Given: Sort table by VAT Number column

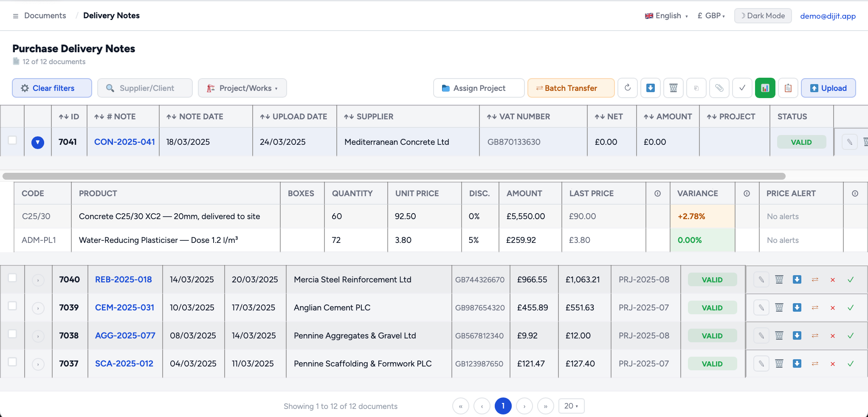Looking at the screenshot, I should click(518, 116).
